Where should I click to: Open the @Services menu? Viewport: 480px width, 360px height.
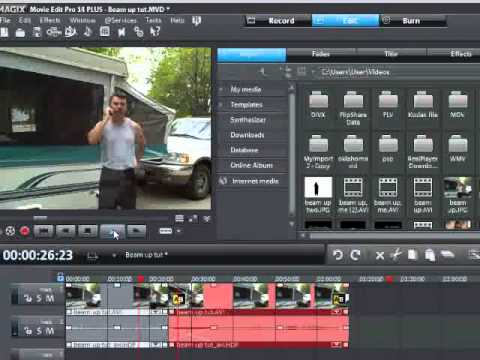[x=121, y=21]
